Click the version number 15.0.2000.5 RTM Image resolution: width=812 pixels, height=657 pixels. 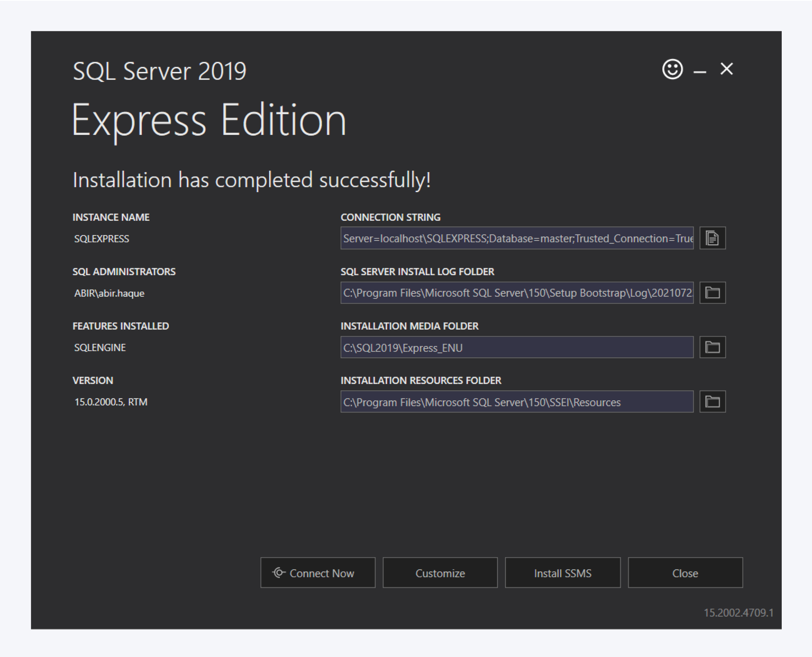pyautogui.click(x=111, y=401)
